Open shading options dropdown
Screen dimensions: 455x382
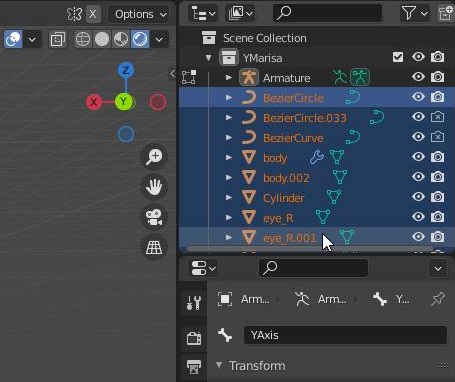[x=159, y=40]
